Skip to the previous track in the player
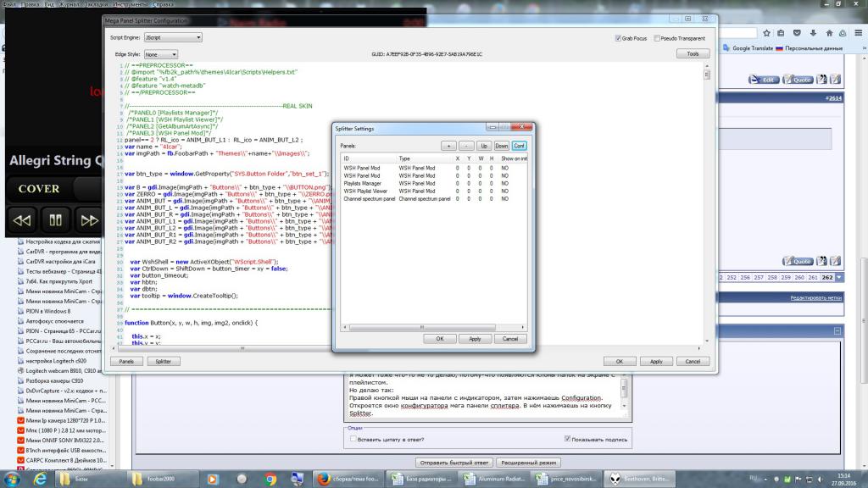The height and width of the screenshot is (488, 868). tap(23, 221)
